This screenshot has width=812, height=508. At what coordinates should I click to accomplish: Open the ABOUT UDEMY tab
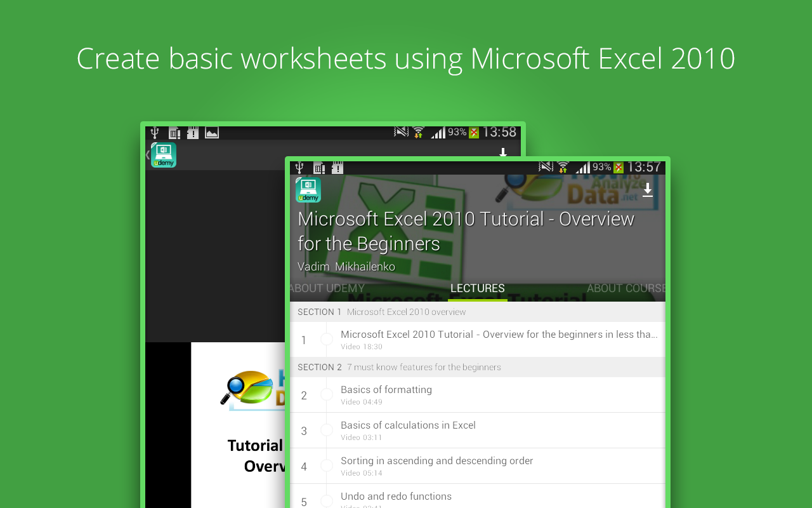coord(327,288)
